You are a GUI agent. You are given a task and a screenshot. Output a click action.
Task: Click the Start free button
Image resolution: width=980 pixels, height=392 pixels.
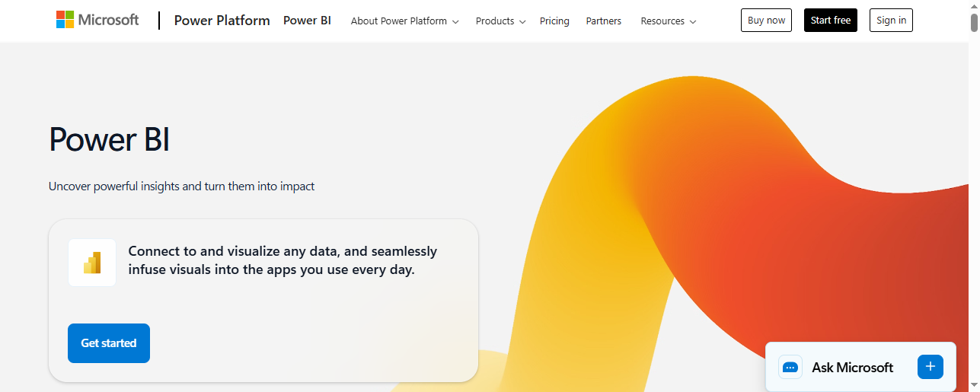(831, 21)
